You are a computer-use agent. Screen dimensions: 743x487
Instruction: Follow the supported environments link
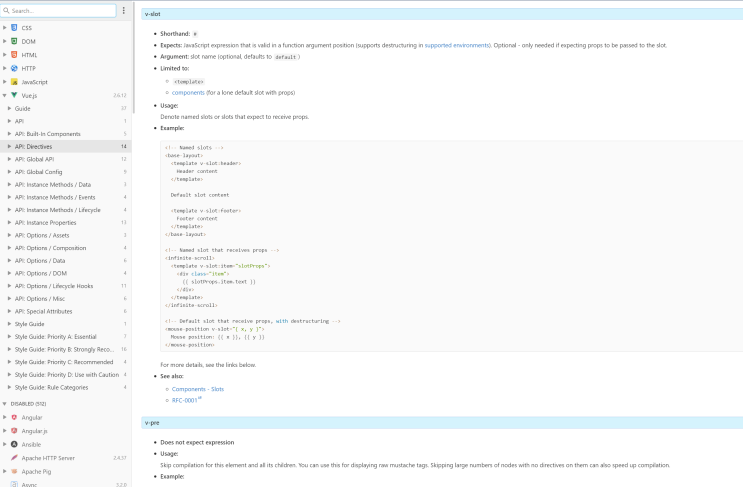coord(457,45)
